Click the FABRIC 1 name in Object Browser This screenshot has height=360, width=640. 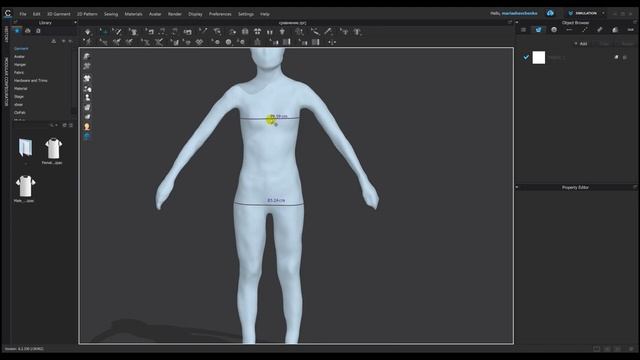[x=556, y=58]
